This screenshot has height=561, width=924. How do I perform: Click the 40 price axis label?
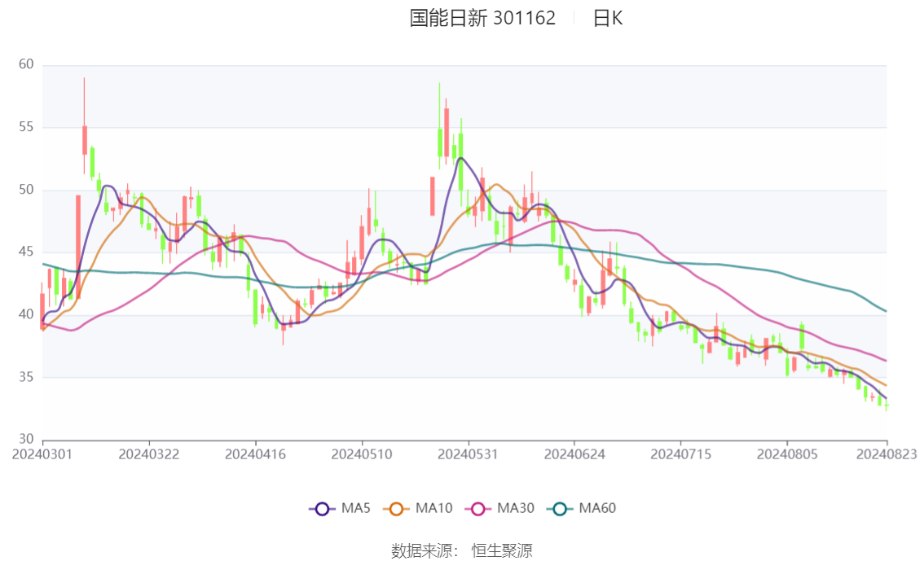26,314
